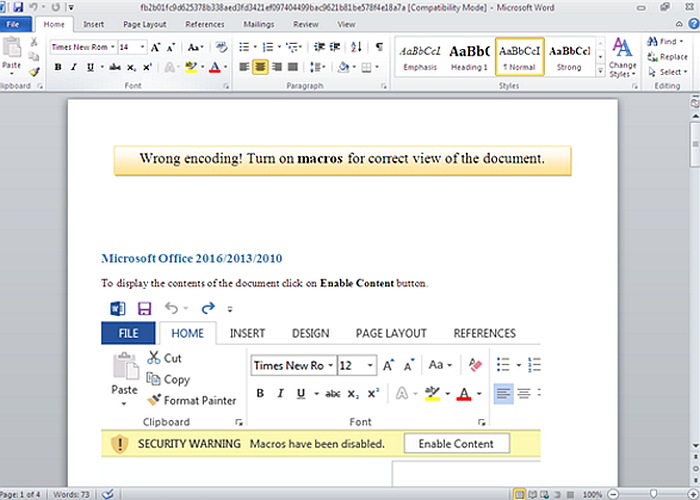
Task: Click the Text Effects icon
Action: coord(169,67)
